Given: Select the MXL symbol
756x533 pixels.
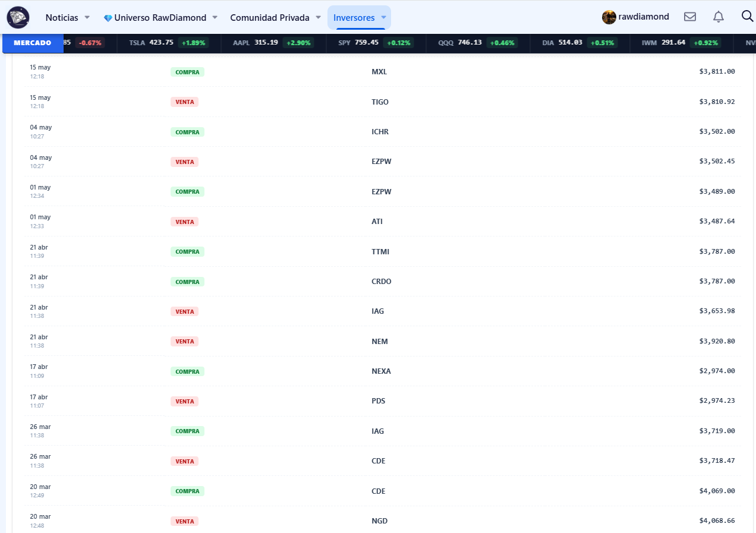Looking at the screenshot, I should (x=379, y=72).
